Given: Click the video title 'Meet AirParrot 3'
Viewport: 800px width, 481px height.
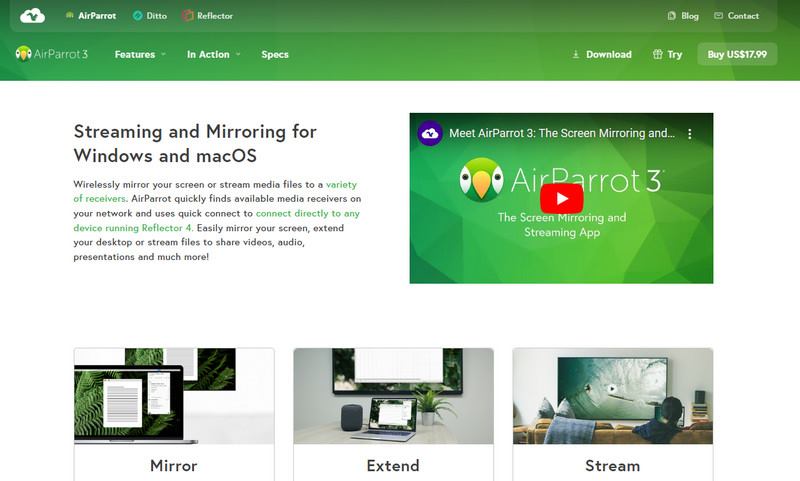Looking at the screenshot, I should point(561,134).
